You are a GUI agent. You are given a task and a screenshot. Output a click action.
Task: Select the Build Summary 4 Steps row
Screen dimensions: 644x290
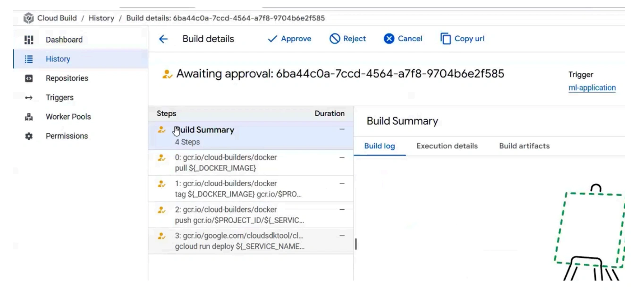pyautogui.click(x=251, y=136)
